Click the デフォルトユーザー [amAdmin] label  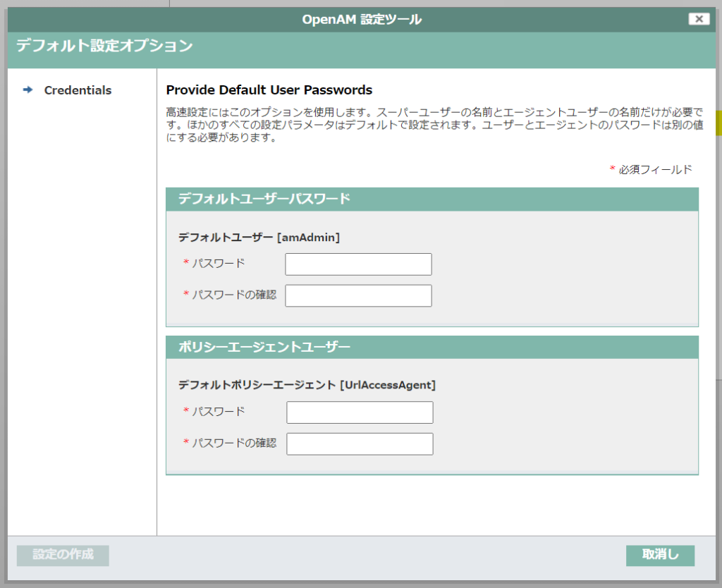pos(259,238)
